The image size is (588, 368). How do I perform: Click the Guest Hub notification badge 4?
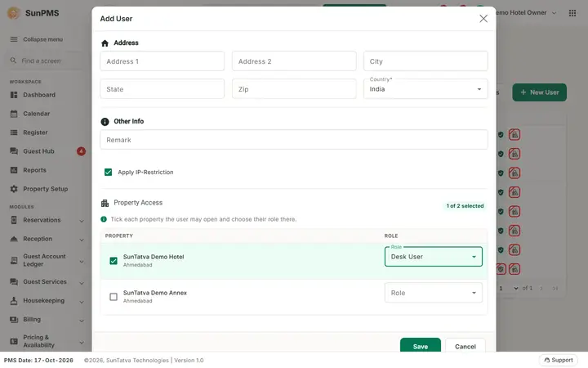coord(81,151)
